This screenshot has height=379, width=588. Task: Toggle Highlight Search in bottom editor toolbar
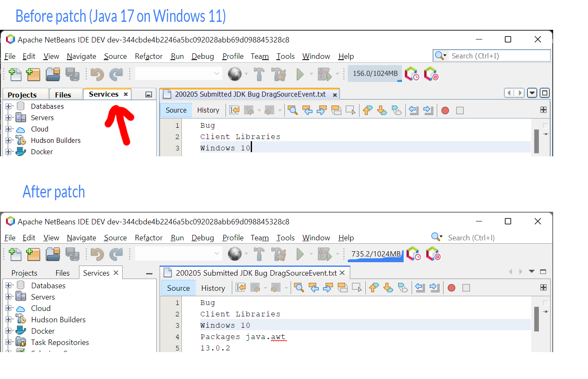pos(343,288)
